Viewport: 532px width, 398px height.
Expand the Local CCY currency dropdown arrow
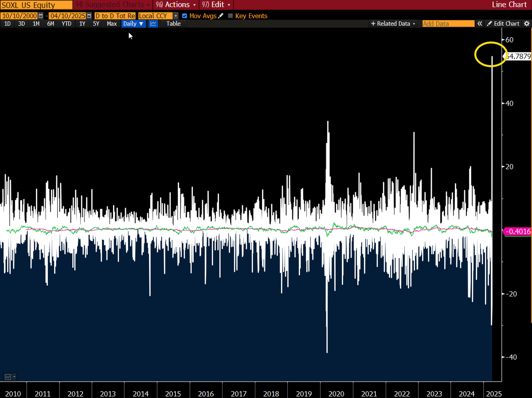click(x=176, y=16)
